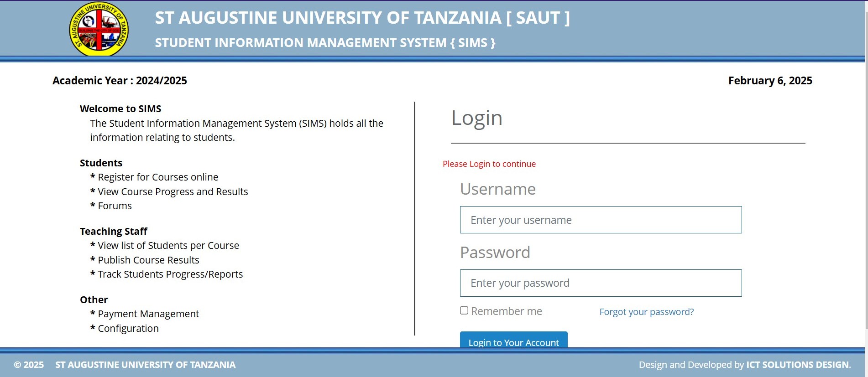Click the Please Login to continue message
This screenshot has height=377, width=868.
[x=489, y=164]
